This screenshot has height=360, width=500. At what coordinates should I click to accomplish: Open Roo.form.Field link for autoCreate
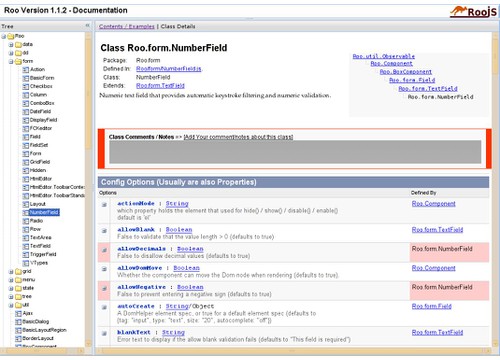tap(432, 306)
